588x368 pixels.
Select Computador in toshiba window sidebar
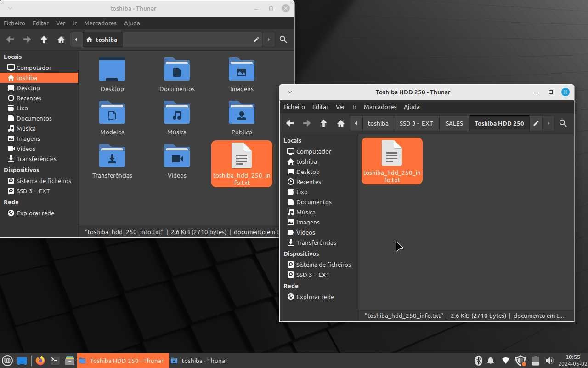(x=39, y=68)
